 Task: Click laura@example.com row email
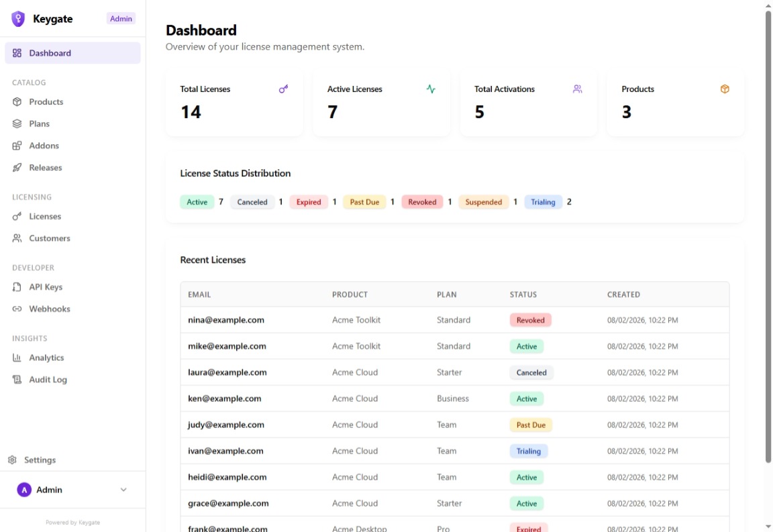click(227, 372)
